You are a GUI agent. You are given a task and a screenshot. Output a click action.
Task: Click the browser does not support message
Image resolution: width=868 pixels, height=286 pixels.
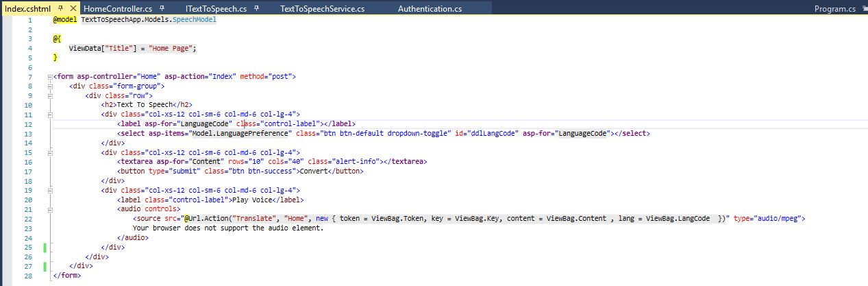coord(228,227)
